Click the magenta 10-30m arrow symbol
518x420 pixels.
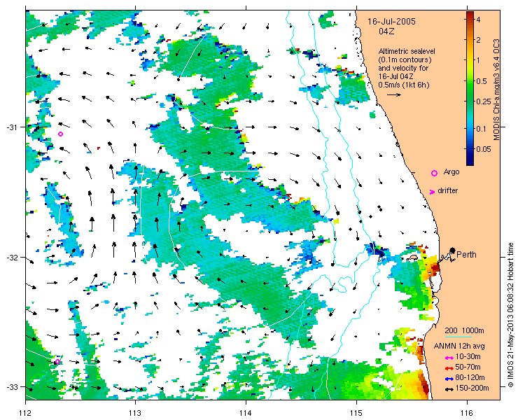click(449, 358)
